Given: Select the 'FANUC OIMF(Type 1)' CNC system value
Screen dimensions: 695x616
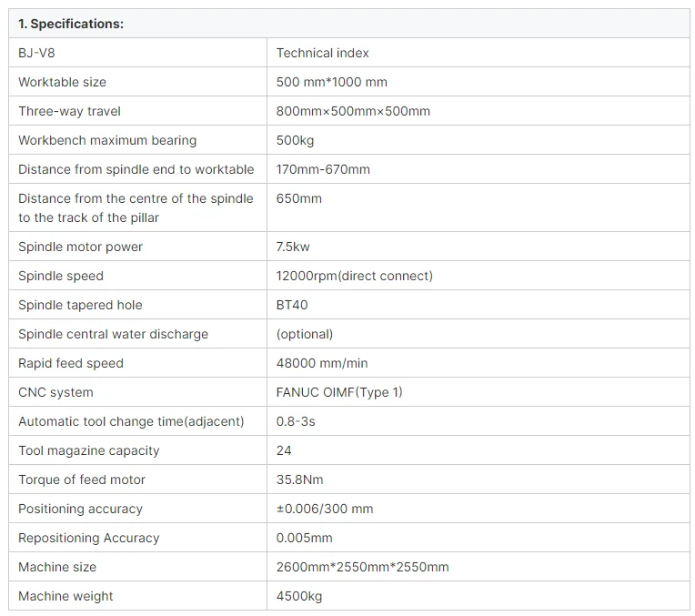Looking at the screenshot, I should [339, 392].
